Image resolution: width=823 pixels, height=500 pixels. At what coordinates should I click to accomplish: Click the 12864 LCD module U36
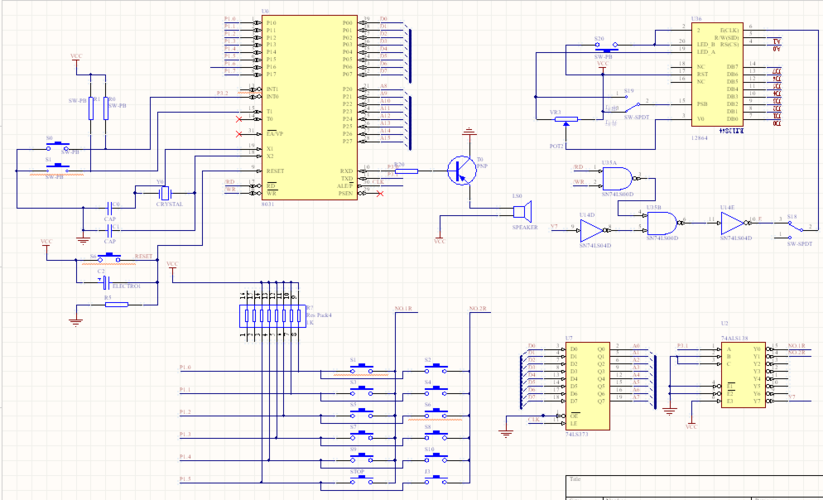(x=718, y=75)
